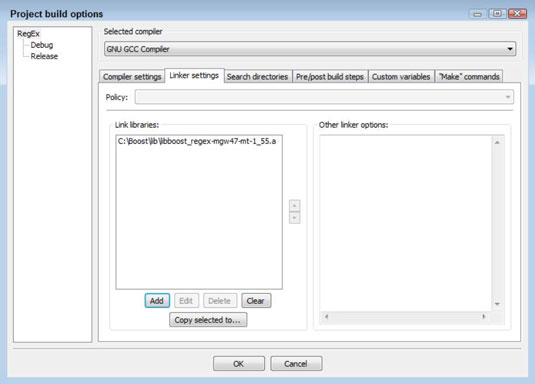535x384 pixels.
Task: Click the Delete library button
Action: [220, 301]
